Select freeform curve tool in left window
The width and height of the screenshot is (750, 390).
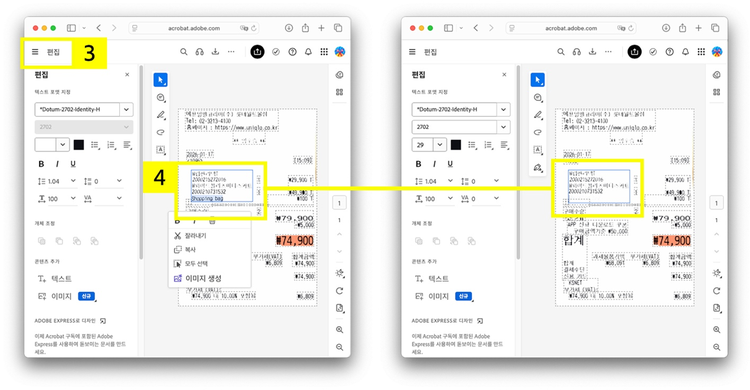tap(161, 132)
